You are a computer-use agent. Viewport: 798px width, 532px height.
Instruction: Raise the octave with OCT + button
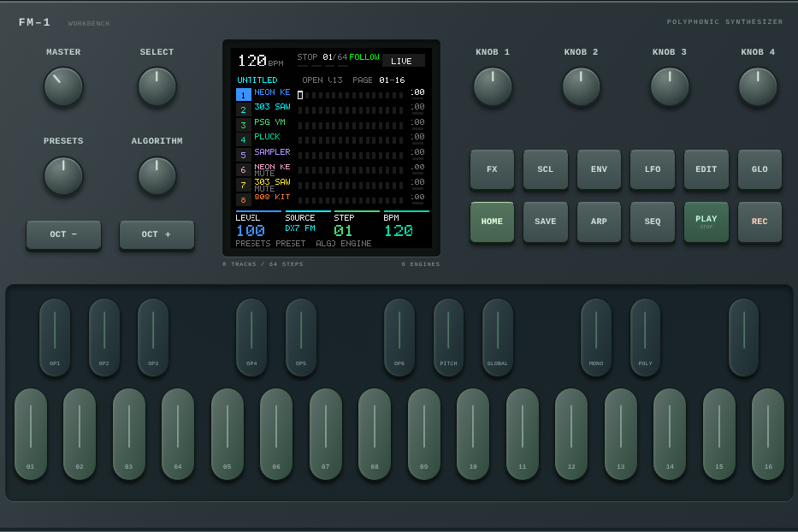pos(157,234)
